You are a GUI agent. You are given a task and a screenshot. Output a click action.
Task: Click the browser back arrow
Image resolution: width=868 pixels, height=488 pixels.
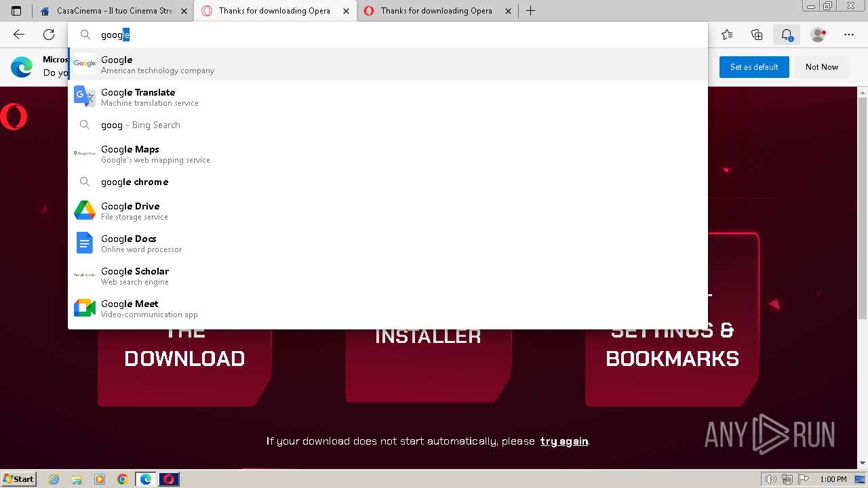point(19,35)
